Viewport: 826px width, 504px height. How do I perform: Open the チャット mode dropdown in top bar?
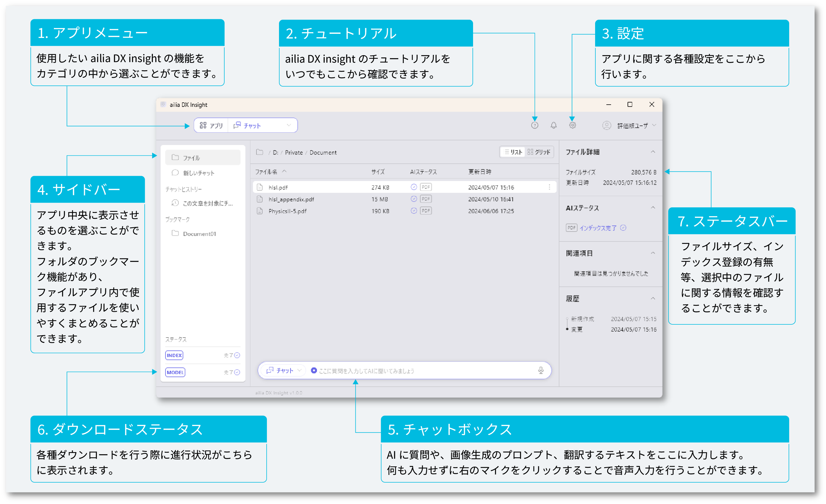click(x=263, y=126)
